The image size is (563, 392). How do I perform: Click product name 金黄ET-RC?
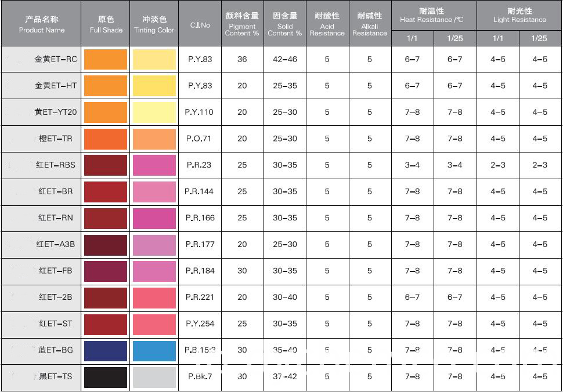56,59
